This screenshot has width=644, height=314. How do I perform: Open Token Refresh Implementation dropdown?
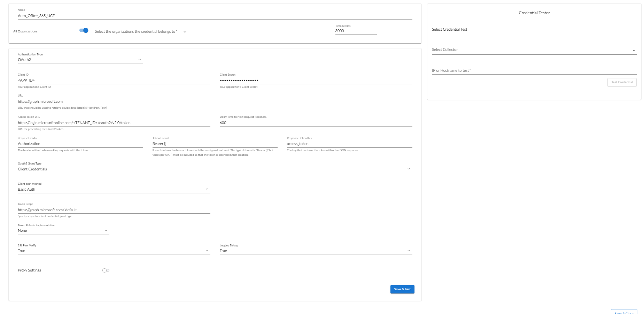click(x=63, y=230)
